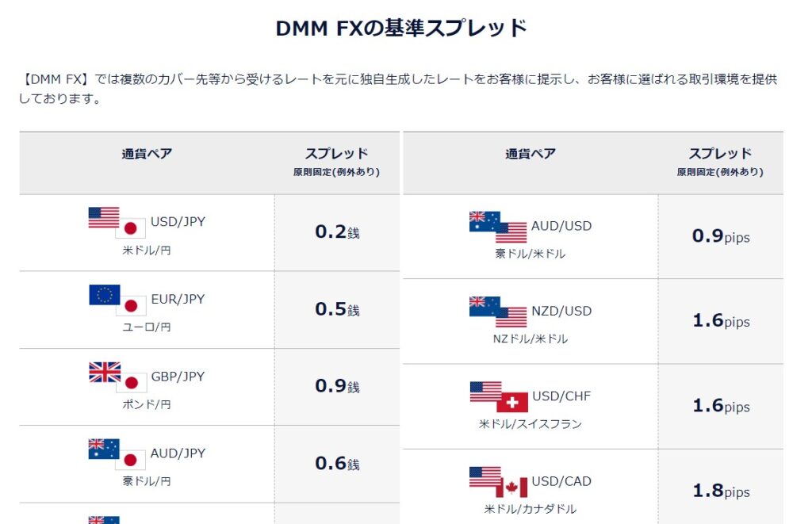Click the USD/CAD flag pair icon
The width and height of the screenshot is (812, 524).
coord(498,482)
